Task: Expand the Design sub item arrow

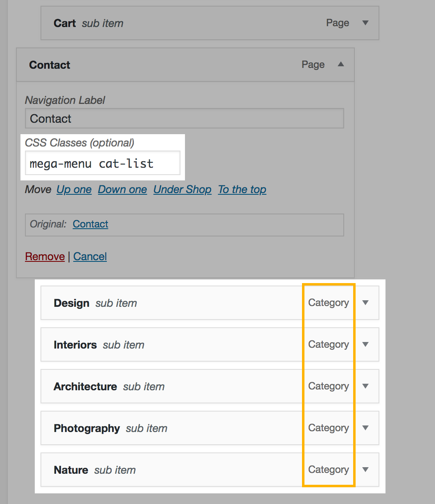Action: [365, 303]
